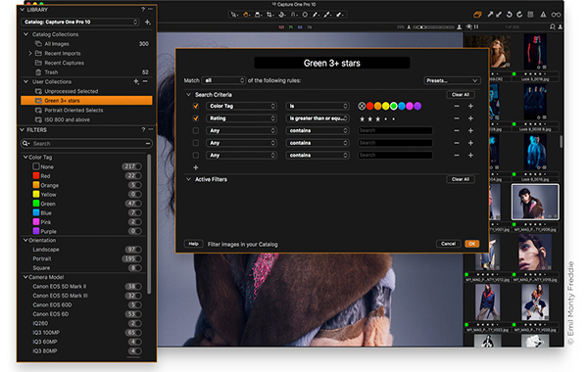Select the rotate/straighten tool in toolbar

coord(282,15)
